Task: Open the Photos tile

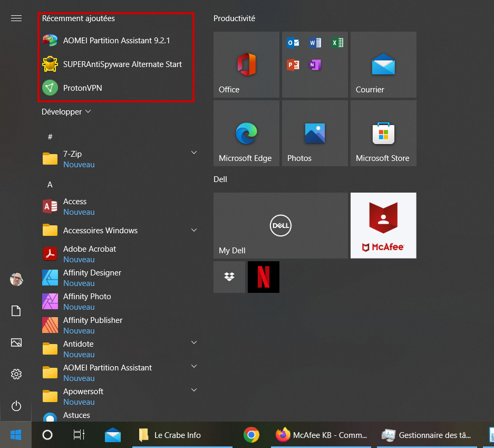Action: [x=315, y=133]
